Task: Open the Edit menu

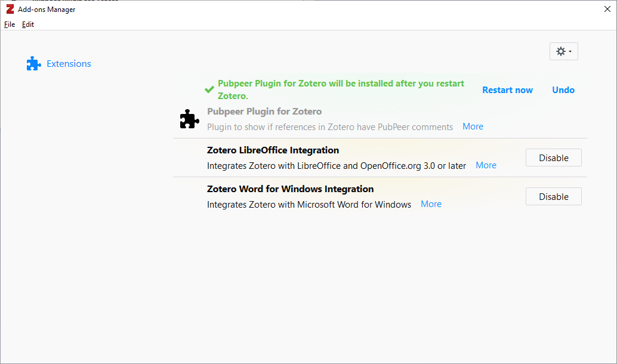Action: [28, 24]
